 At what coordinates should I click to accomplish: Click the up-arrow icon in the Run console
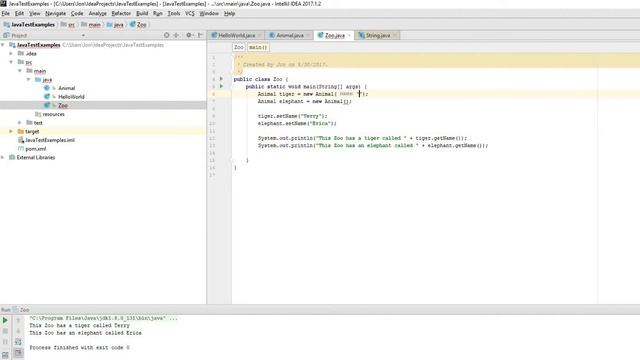[18, 321]
